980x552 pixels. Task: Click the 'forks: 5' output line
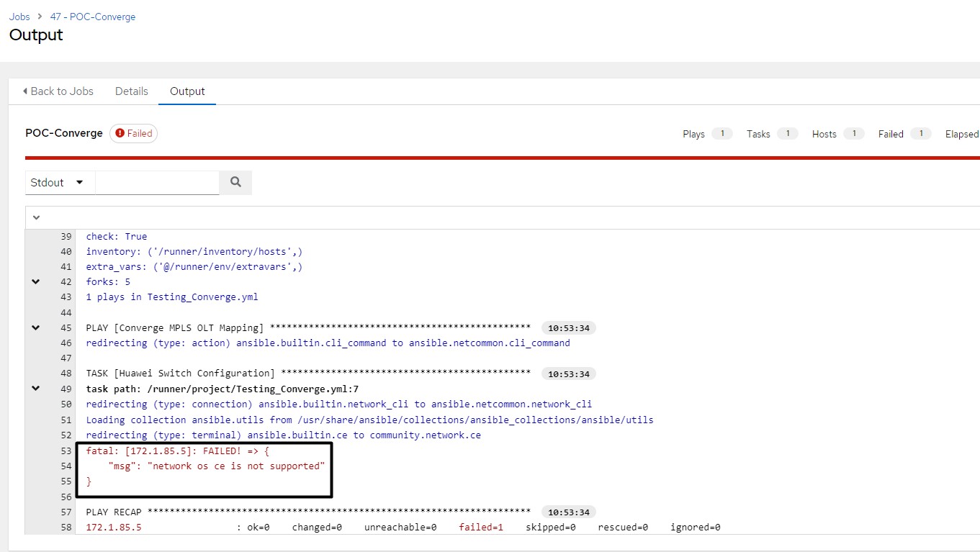[108, 282]
